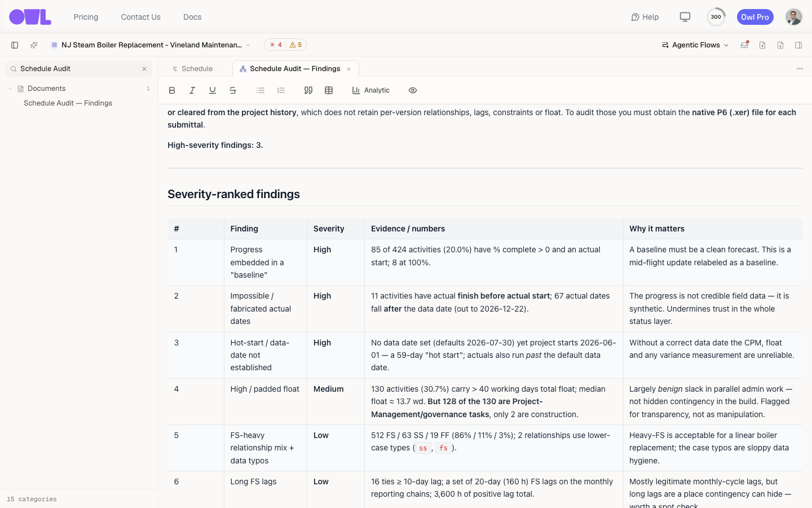Toggle underline formatting

click(x=213, y=90)
